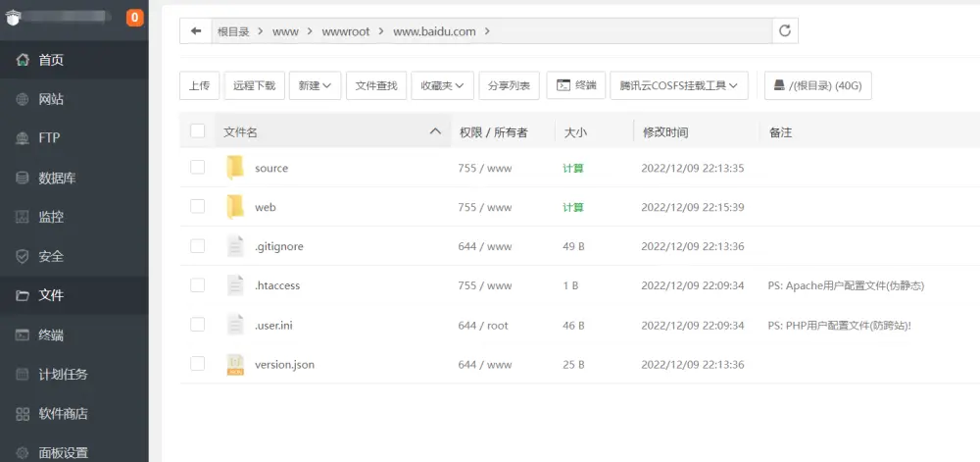The image size is (980, 462).
Task: Click the .gitignore file icon
Action: tap(235, 246)
